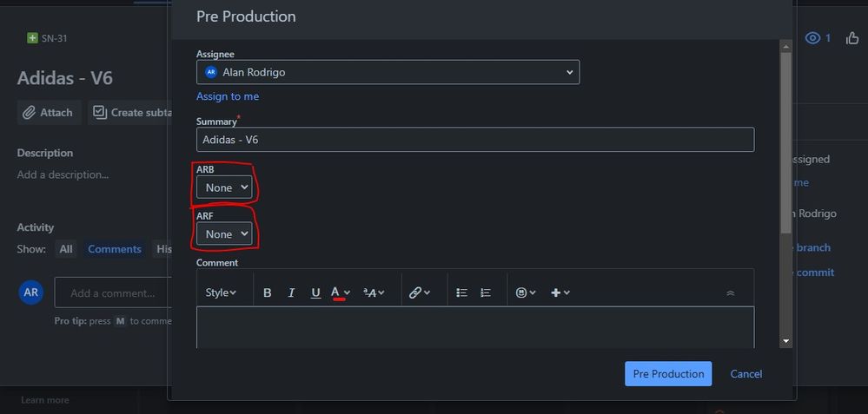Image resolution: width=868 pixels, height=414 pixels.
Task: Click the Adidas - V6 issue title
Action: click(x=65, y=78)
